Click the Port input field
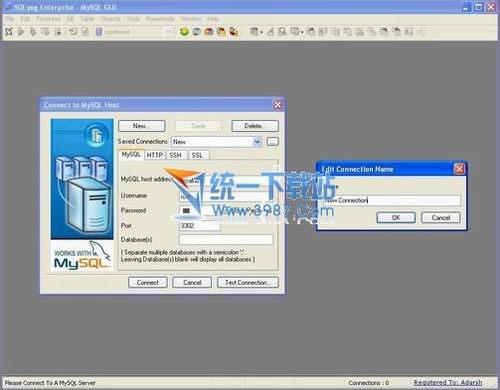 pyautogui.click(x=200, y=226)
